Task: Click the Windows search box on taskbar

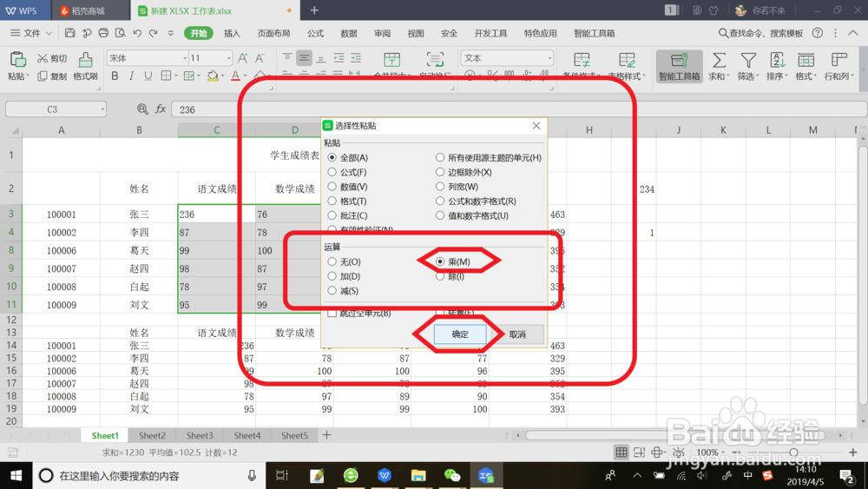Action: [149, 476]
